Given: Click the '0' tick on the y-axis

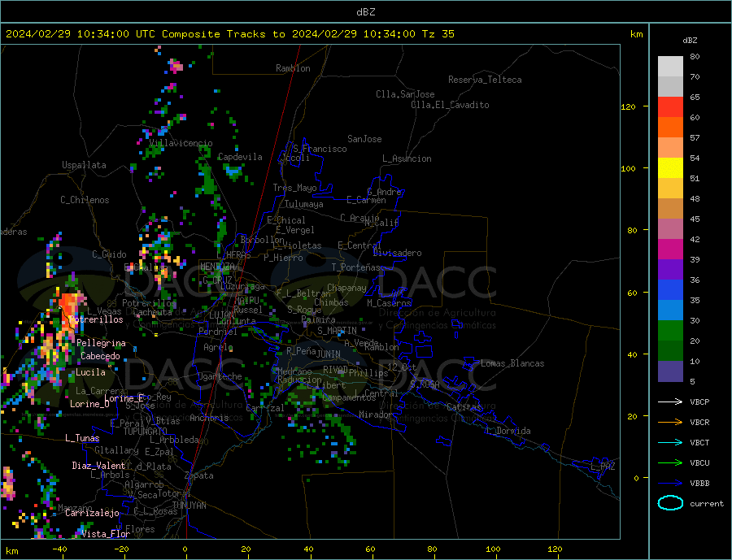Looking at the screenshot, I should (636, 479).
